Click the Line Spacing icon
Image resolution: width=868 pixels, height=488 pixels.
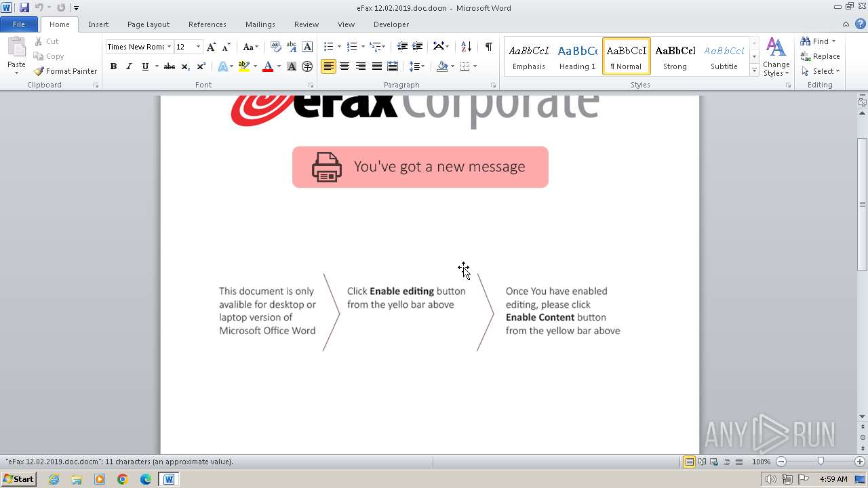pos(414,66)
